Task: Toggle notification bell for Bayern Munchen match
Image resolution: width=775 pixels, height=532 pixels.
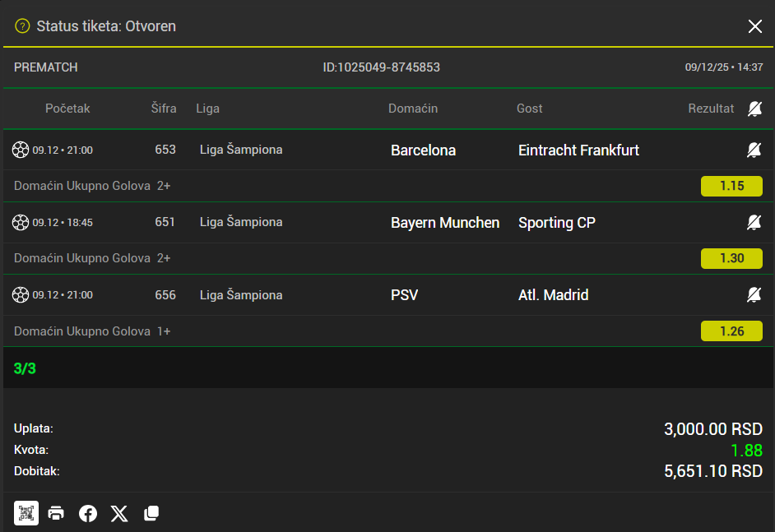Action: [x=754, y=222]
